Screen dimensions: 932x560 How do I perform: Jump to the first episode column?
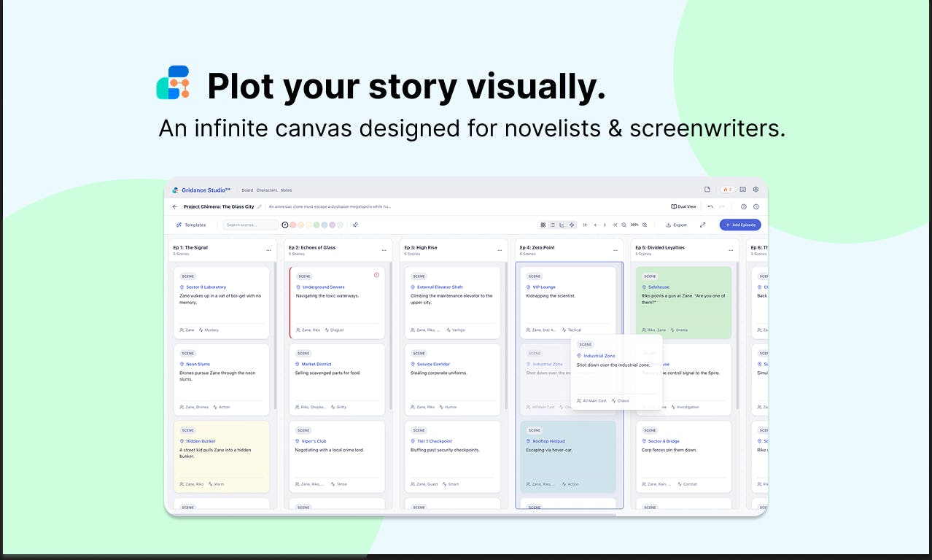585,225
